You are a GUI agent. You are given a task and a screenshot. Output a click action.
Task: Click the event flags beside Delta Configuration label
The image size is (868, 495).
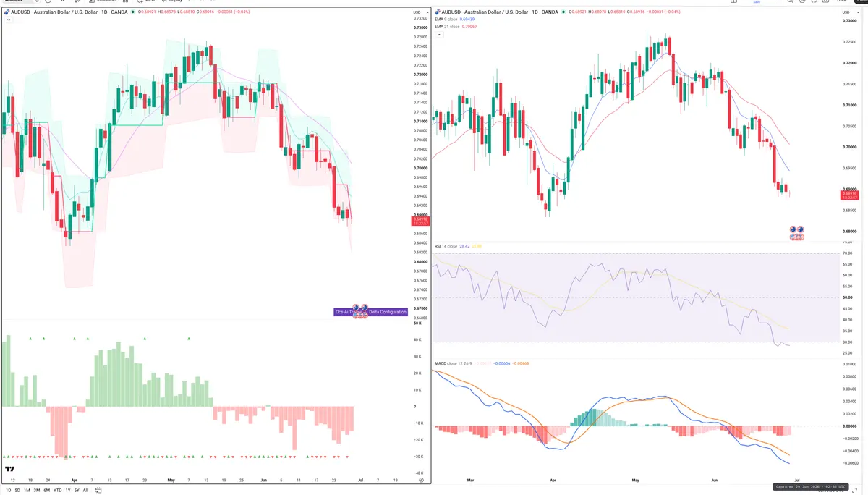[360, 311]
